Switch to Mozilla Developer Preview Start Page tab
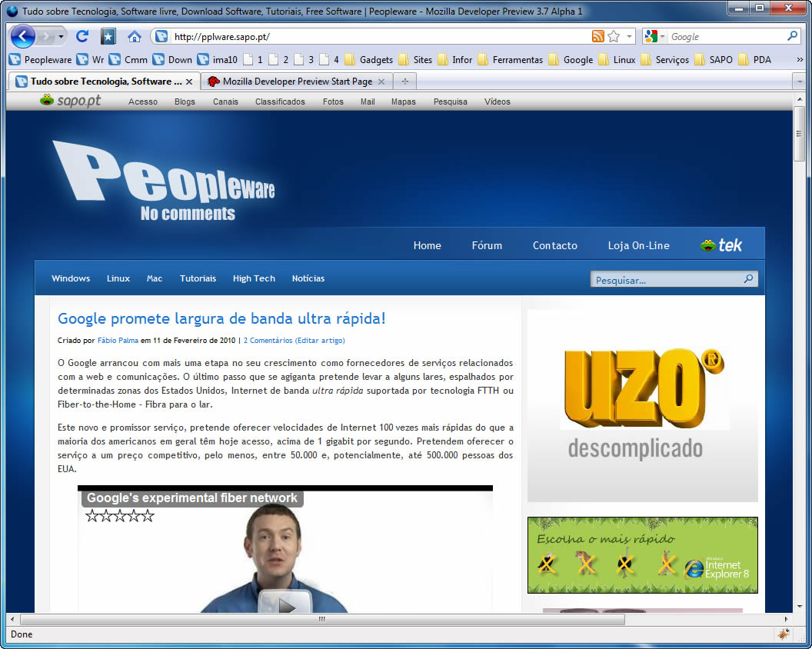The height and width of the screenshot is (649, 812). 297,82
